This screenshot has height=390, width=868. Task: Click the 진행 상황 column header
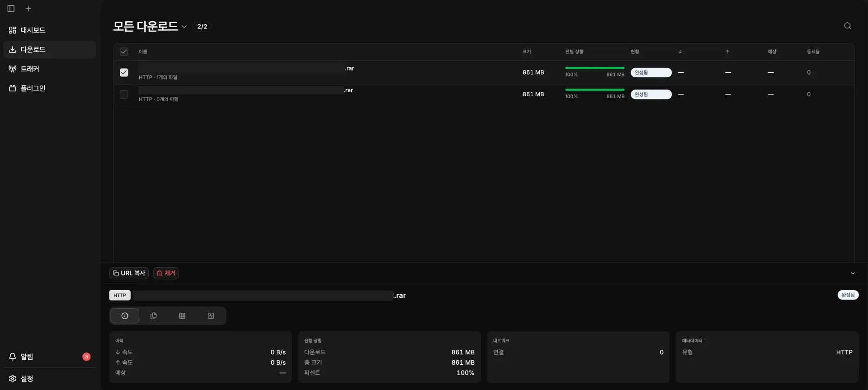coord(574,52)
